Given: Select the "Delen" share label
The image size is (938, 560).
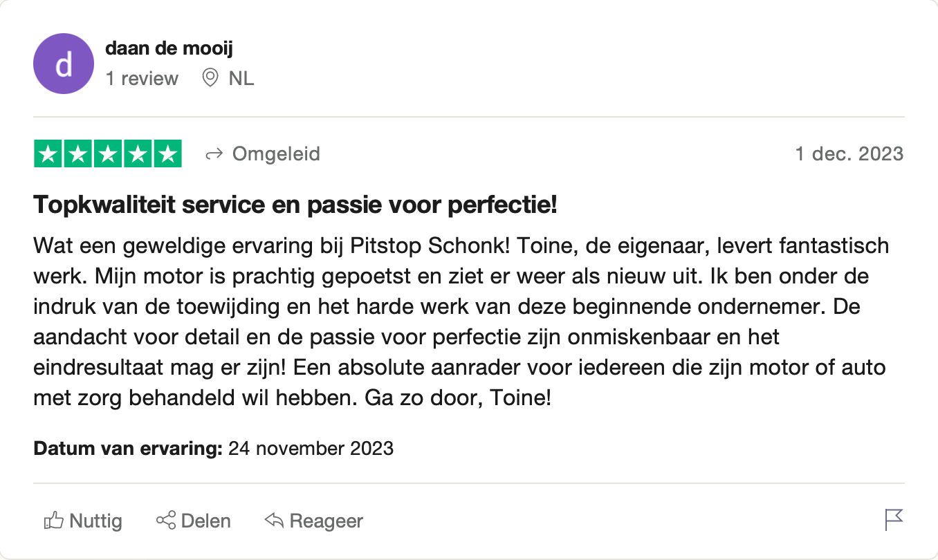Looking at the screenshot, I should (206, 521).
